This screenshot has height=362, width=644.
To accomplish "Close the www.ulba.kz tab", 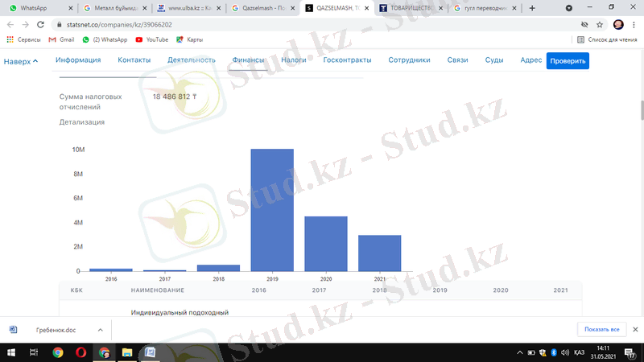I will coord(218,8).
